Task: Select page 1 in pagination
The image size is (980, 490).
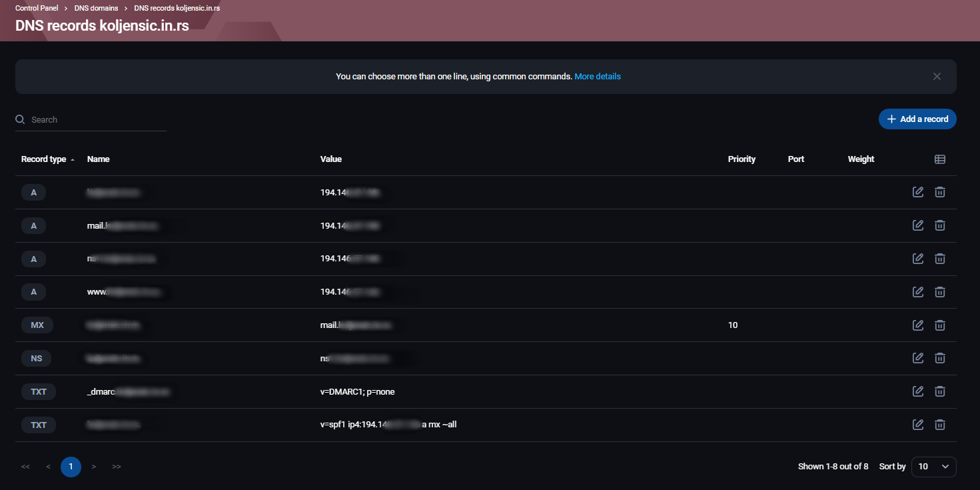Action: (71, 467)
